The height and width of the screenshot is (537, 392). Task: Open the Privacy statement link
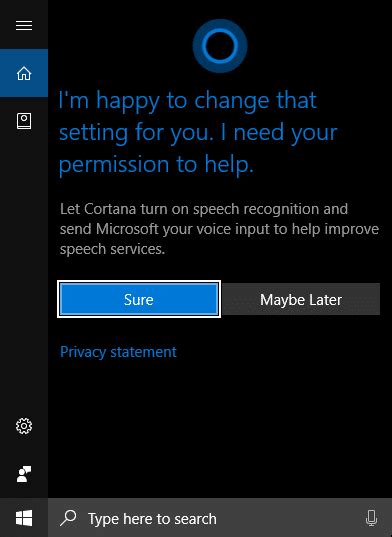point(118,352)
